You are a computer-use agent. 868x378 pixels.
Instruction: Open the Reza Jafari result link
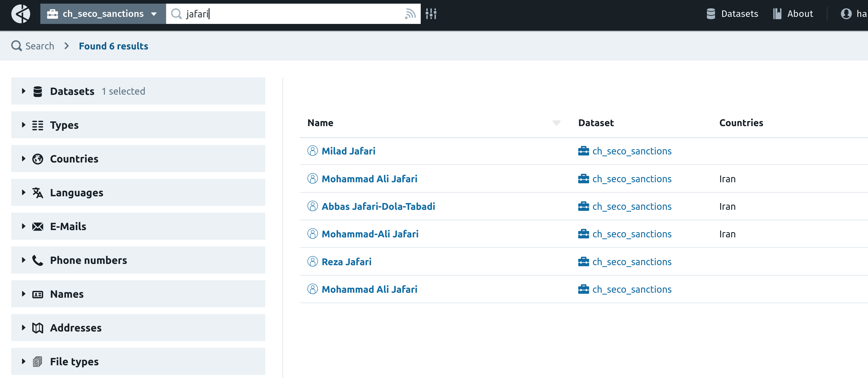click(x=346, y=262)
